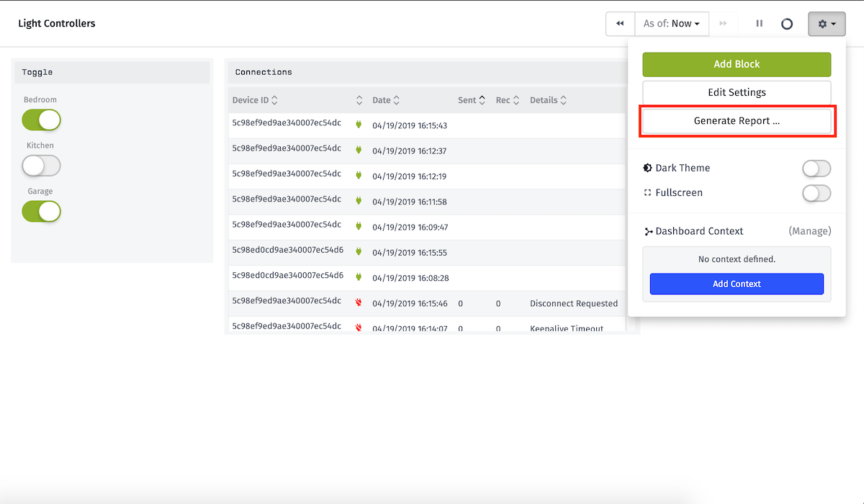Click the Fullscreen expand icon
This screenshot has width=864, height=504.
coord(648,193)
